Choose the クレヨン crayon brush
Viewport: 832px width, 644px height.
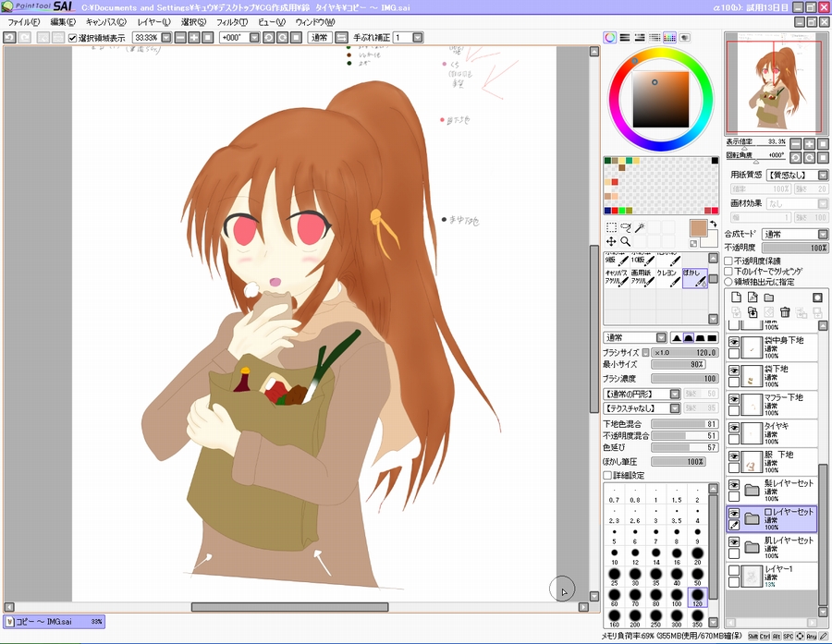click(x=669, y=278)
